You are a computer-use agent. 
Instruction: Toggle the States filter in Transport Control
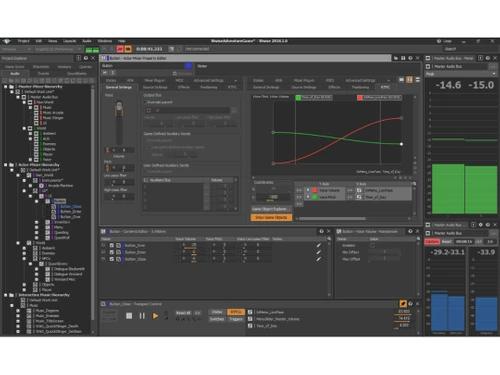[x=217, y=312]
